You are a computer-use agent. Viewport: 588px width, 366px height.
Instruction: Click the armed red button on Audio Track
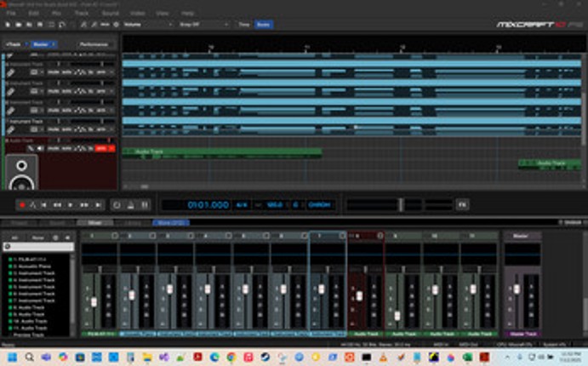(101, 148)
